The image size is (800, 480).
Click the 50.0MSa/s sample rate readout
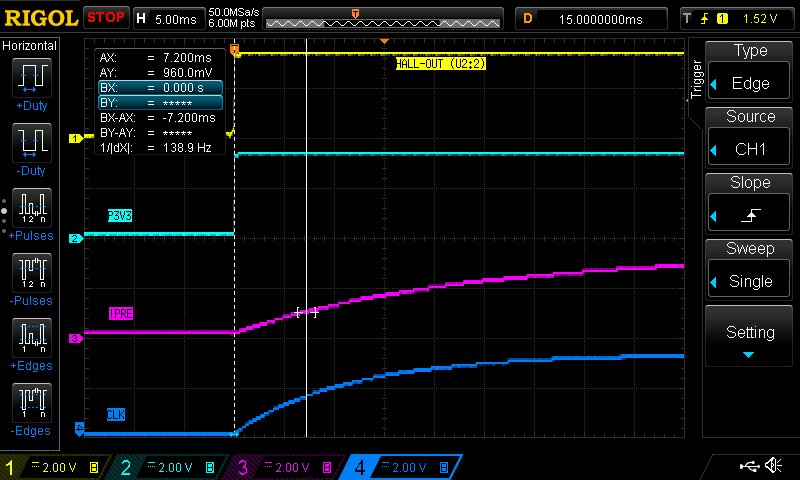click(234, 12)
